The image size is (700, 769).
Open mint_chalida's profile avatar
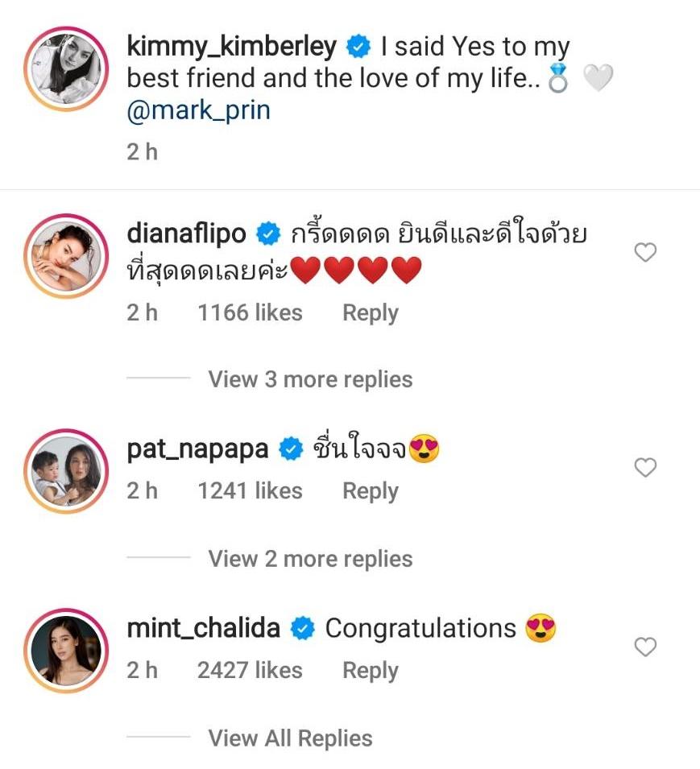point(66,649)
